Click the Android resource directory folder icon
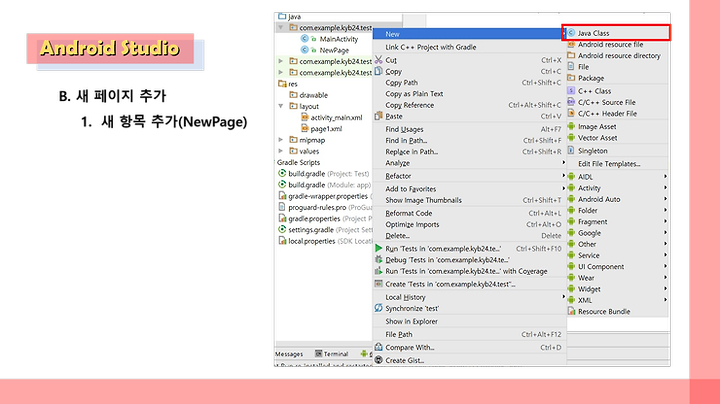The height and width of the screenshot is (404, 720). pos(571,55)
